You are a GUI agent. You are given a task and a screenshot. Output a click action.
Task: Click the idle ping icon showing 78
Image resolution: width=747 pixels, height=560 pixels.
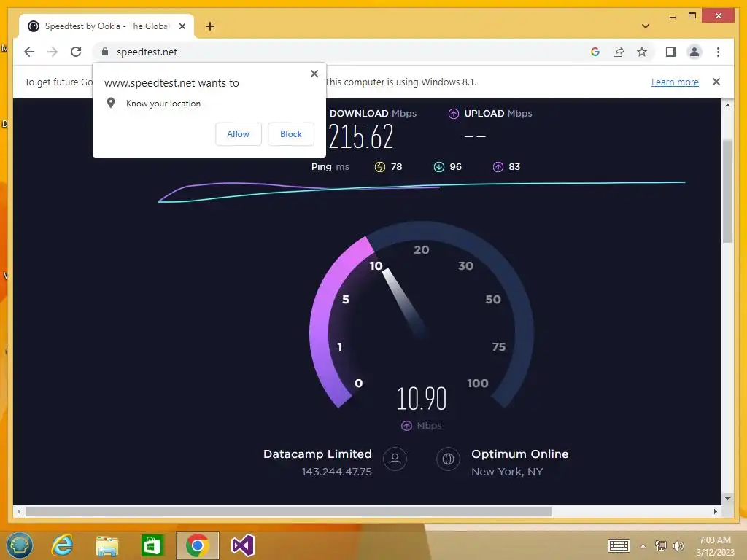[379, 167]
